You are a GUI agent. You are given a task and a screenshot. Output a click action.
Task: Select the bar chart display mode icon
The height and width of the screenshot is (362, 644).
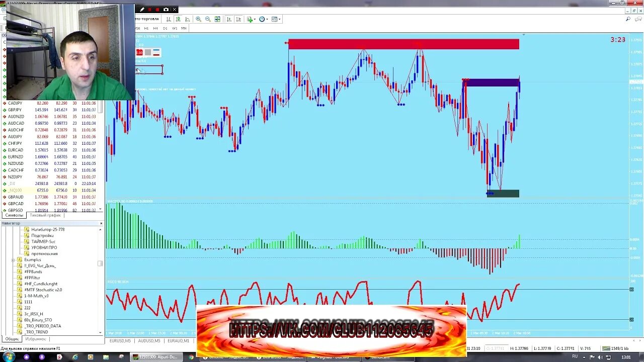click(x=169, y=19)
